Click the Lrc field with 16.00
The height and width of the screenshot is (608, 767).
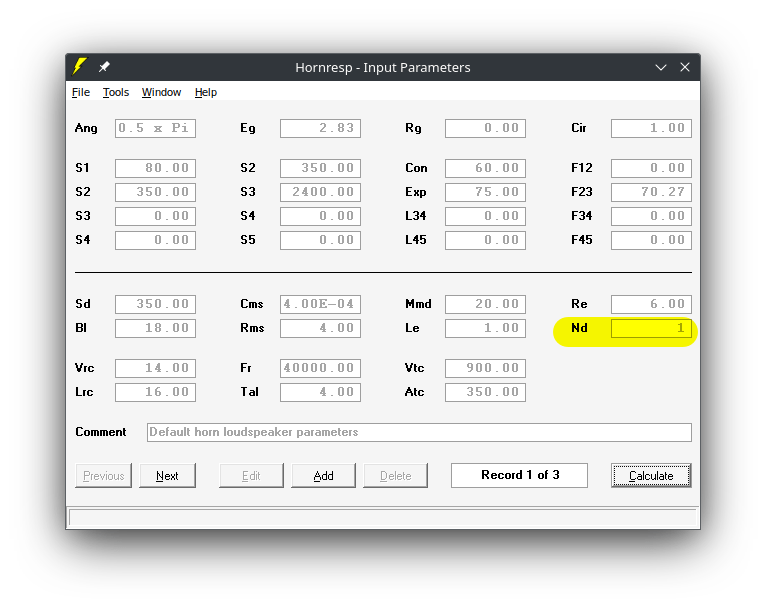click(x=156, y=392)
